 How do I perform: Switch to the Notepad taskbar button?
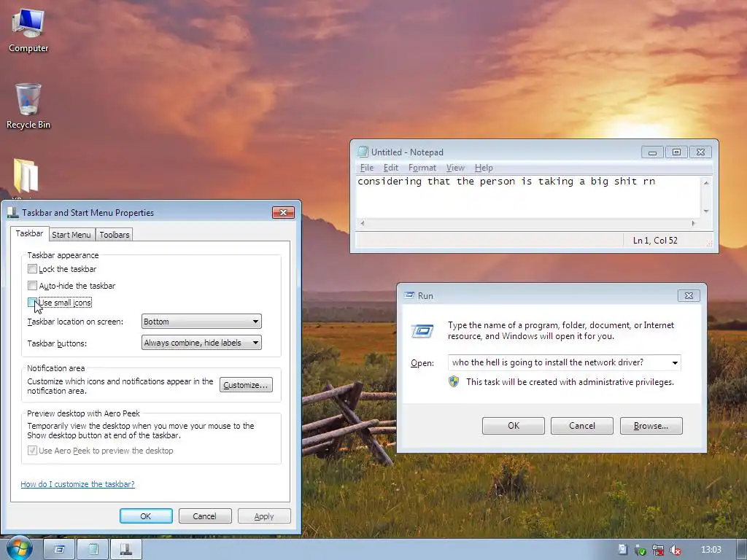click(93, 550)
